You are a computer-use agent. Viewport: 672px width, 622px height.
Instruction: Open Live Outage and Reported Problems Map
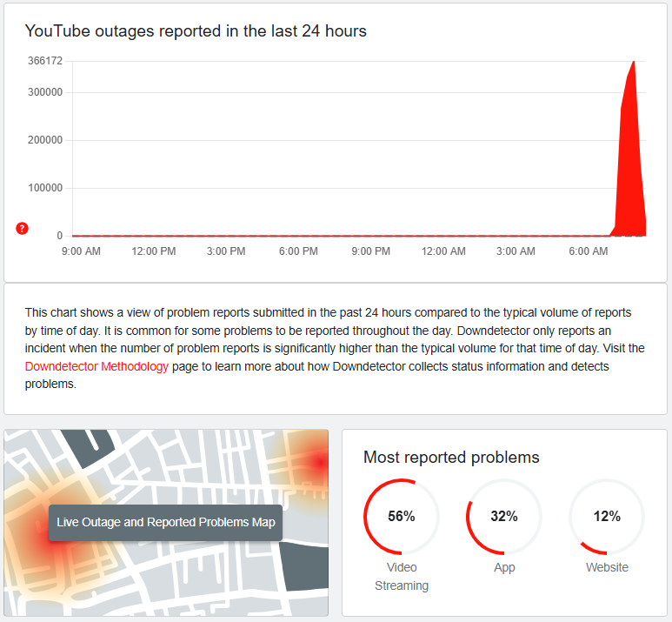(x=165, y=522)
